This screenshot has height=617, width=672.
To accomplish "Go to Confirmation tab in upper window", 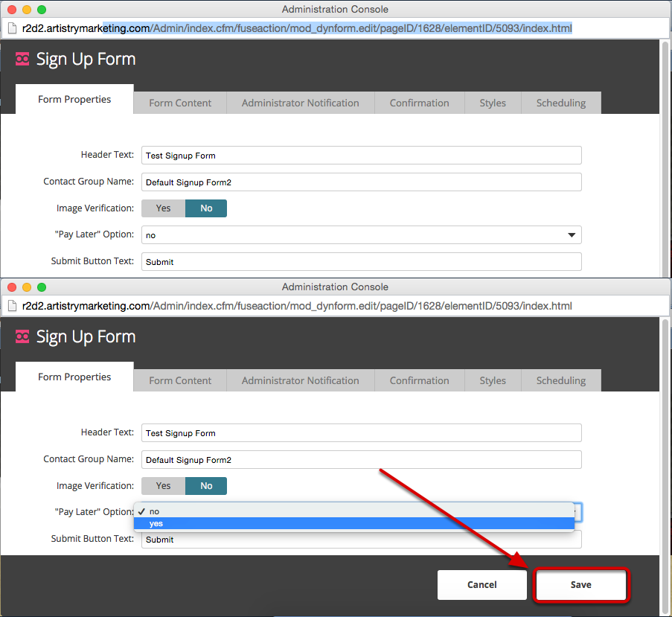I will [x=419, y=103].
